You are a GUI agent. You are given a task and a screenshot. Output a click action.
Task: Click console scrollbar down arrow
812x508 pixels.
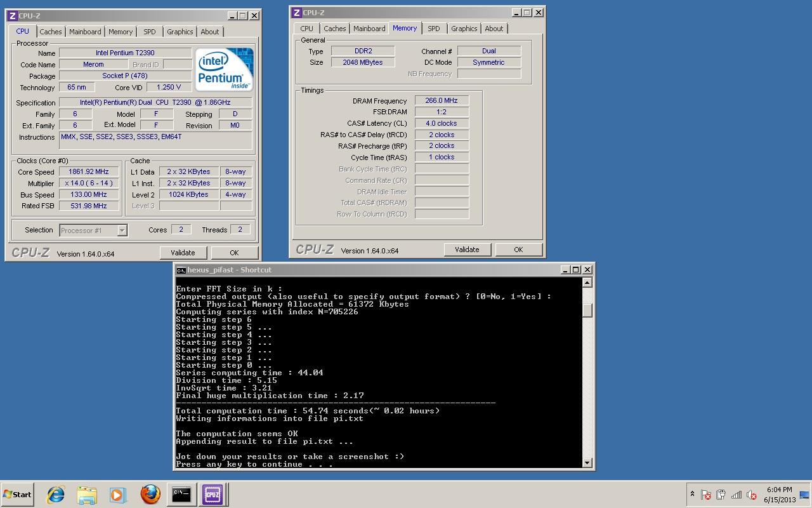[587, 463]
